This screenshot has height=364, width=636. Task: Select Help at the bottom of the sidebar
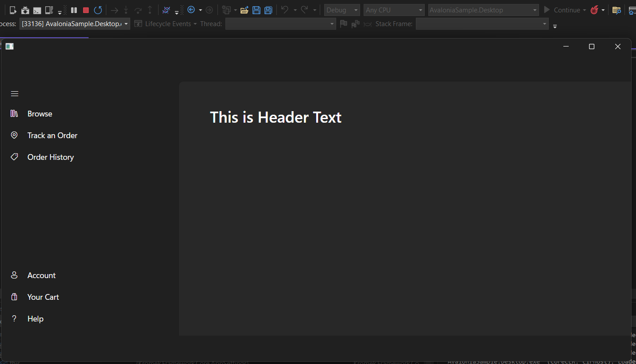(x=35, y=318)
